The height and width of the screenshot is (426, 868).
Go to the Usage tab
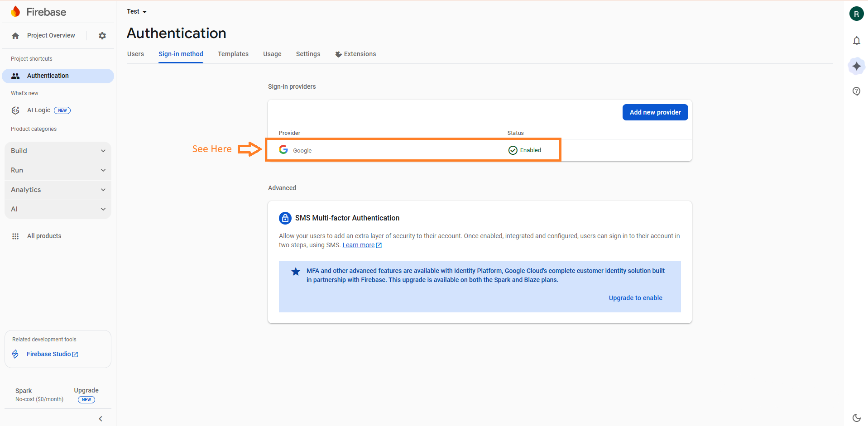point(272,54)
